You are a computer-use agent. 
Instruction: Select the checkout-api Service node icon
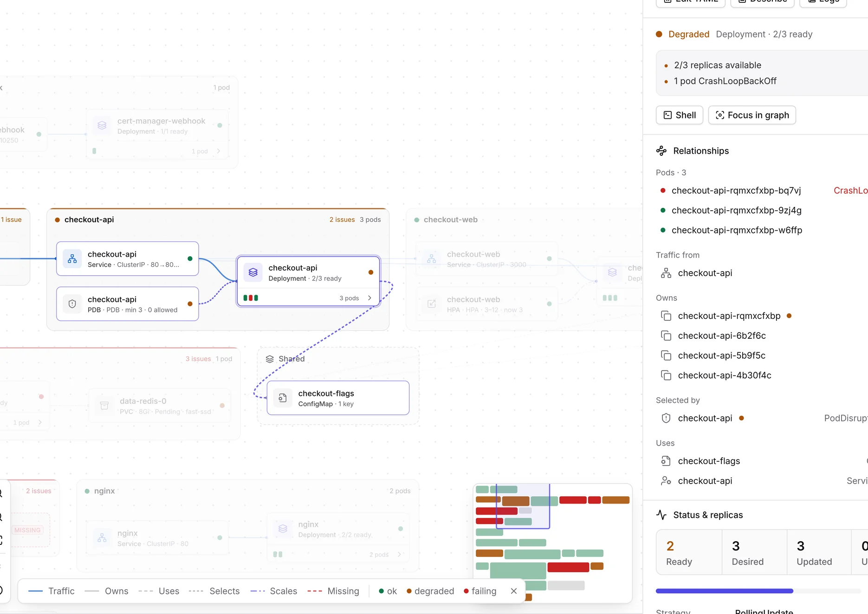click(72, 259)
